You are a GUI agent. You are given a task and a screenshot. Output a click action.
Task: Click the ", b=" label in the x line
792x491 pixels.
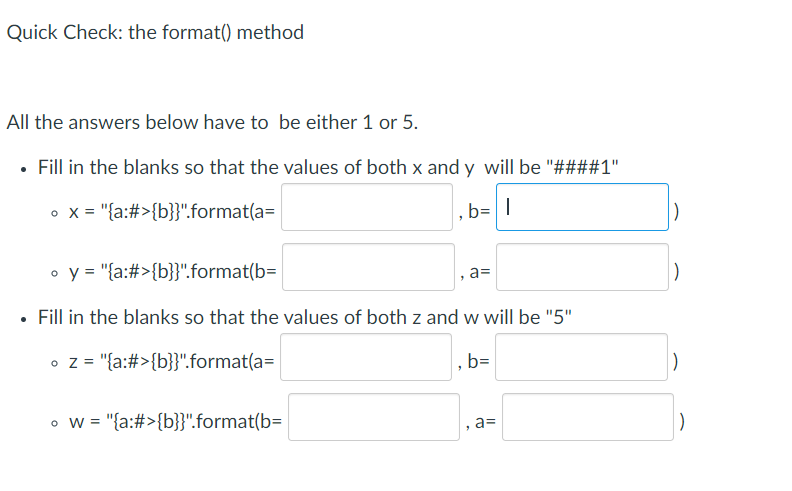(x=474, y=211)
